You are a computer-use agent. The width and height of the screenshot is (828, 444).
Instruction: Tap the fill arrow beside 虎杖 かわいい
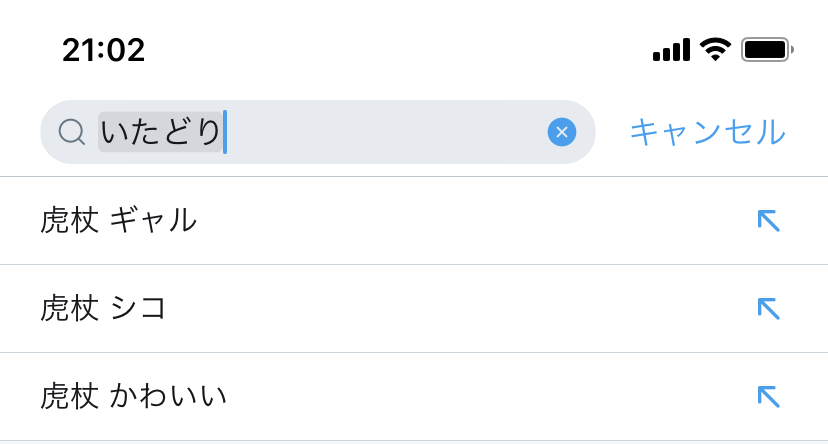768,396
